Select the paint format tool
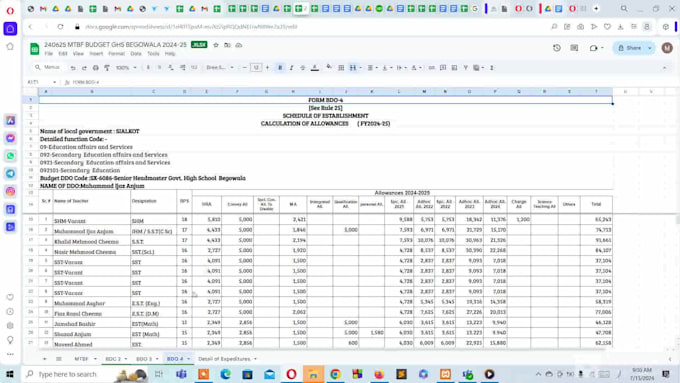This screenshot has height=383, width=680. 107,68
